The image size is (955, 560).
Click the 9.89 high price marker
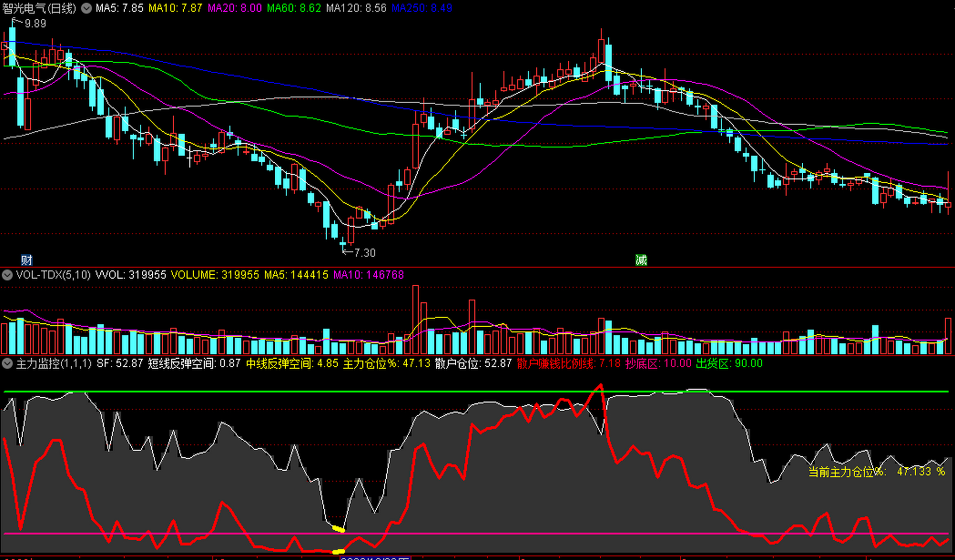(35, 24)
